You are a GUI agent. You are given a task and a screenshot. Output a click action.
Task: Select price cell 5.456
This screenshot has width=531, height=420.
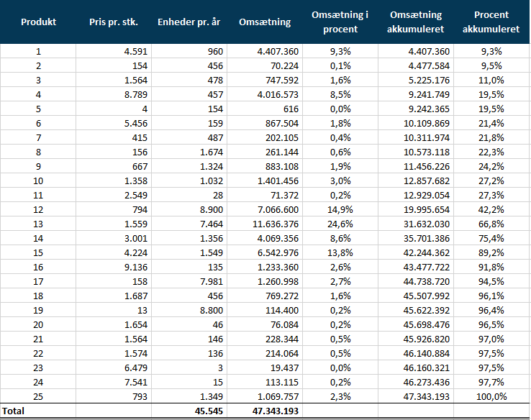click(136, 123)
